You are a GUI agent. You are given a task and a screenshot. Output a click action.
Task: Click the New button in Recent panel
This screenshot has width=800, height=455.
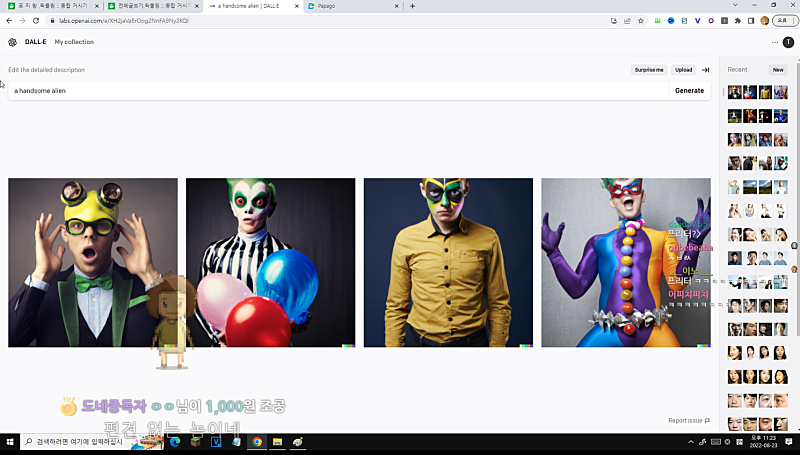pyautogui.click(x=778, y=70)
